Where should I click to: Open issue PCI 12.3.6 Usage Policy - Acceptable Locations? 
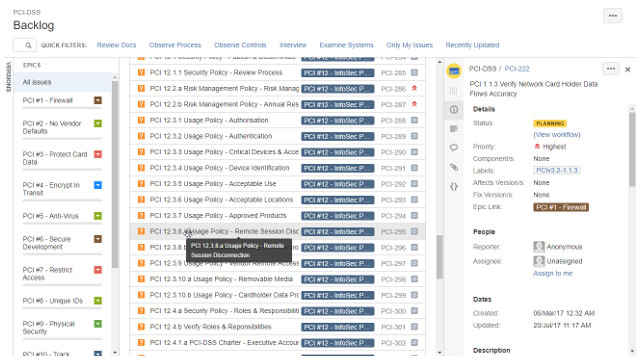[221, 200]
